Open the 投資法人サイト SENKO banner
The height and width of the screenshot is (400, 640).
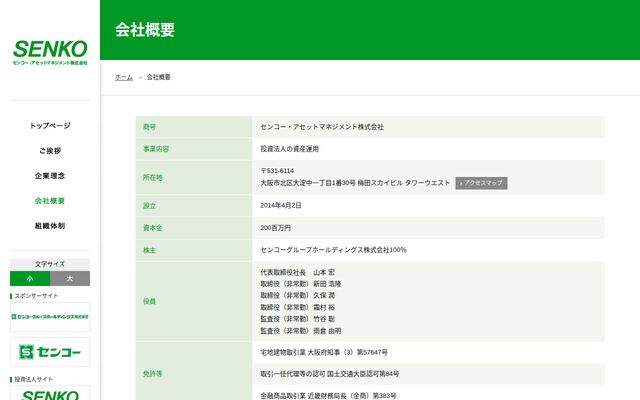pyautogui.click(x=50, y=394)
